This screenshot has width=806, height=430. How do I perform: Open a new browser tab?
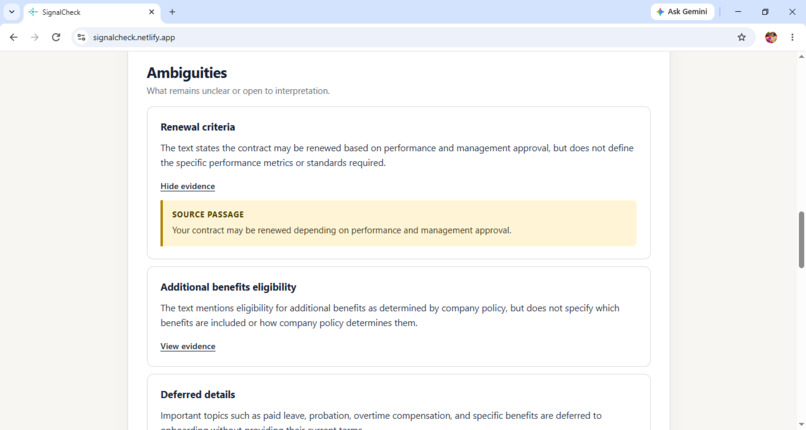172,12
